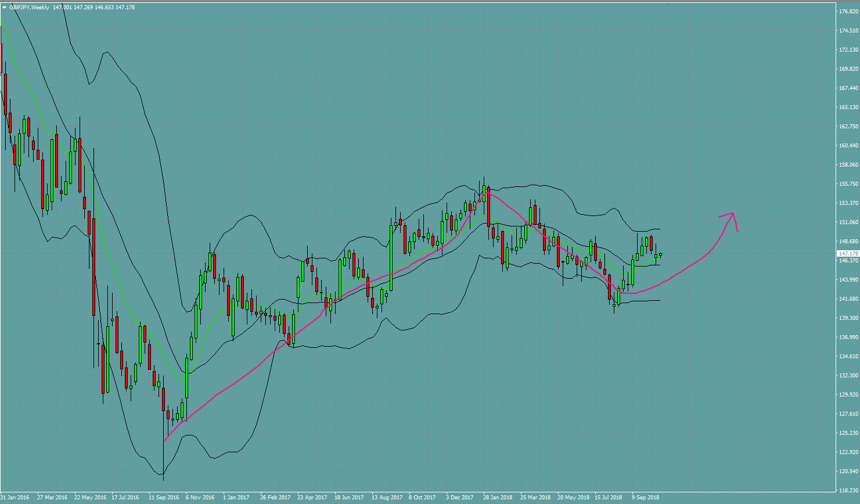Select the current price tag 147.178
Screen dimensions: 860x504
[x=848, y=254]
